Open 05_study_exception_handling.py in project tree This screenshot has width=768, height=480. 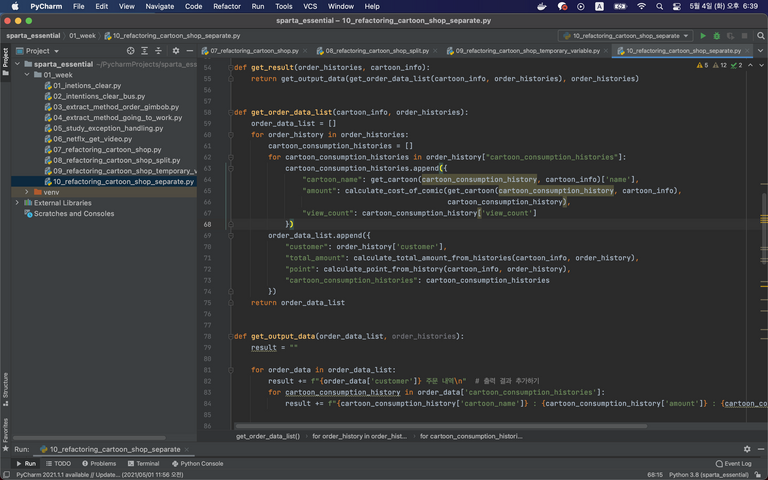click(x=108, y=128)
